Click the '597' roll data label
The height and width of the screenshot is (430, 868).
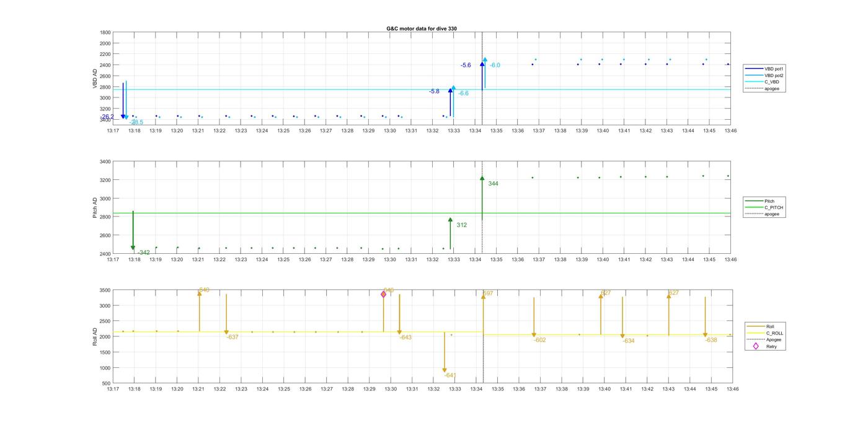pos(489,293)
